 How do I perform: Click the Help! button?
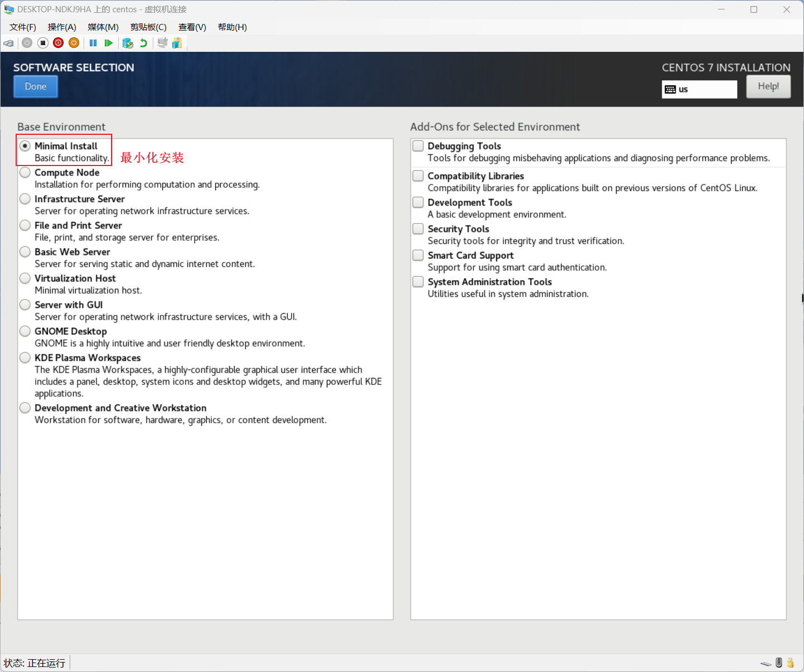coord(768,86)
